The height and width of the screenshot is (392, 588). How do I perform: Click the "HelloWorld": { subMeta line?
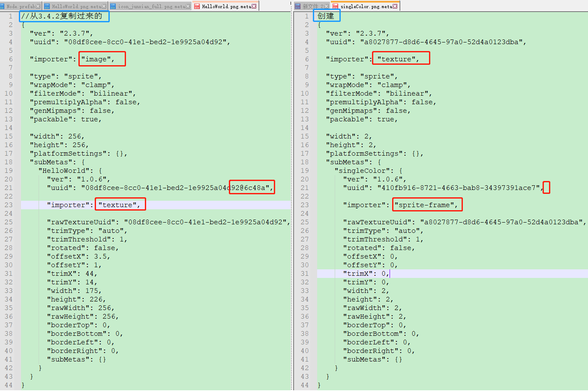click(70, 171)
